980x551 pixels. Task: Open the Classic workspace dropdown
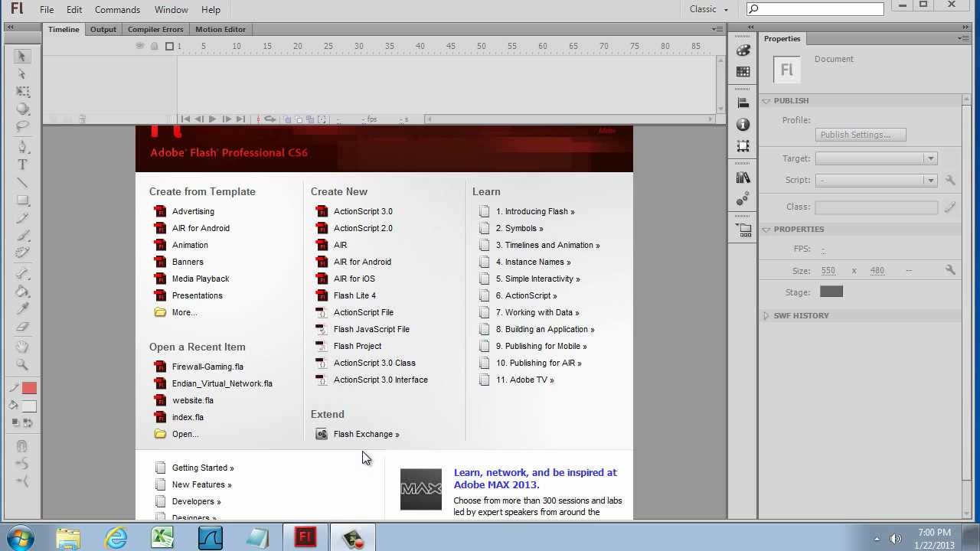click(x=709, y=9)
